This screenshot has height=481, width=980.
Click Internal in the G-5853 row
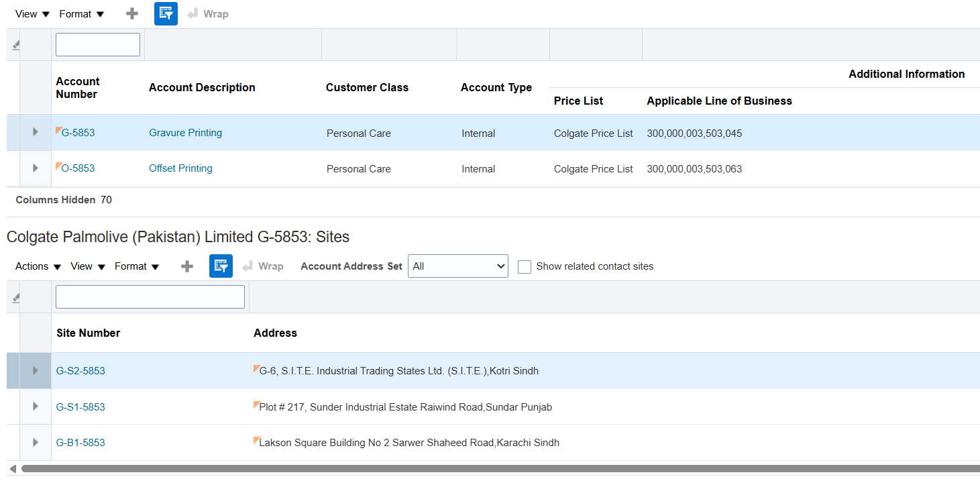click(478, 133)
